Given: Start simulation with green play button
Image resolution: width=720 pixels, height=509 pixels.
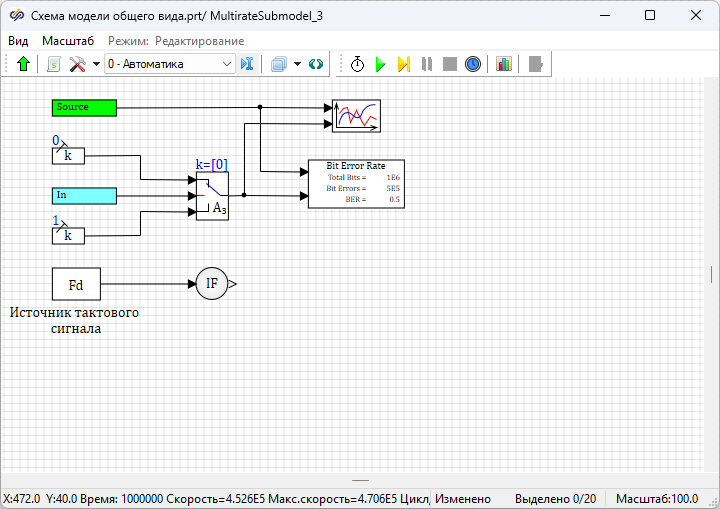Looking at the screenshot, I should tap(380, 64).
